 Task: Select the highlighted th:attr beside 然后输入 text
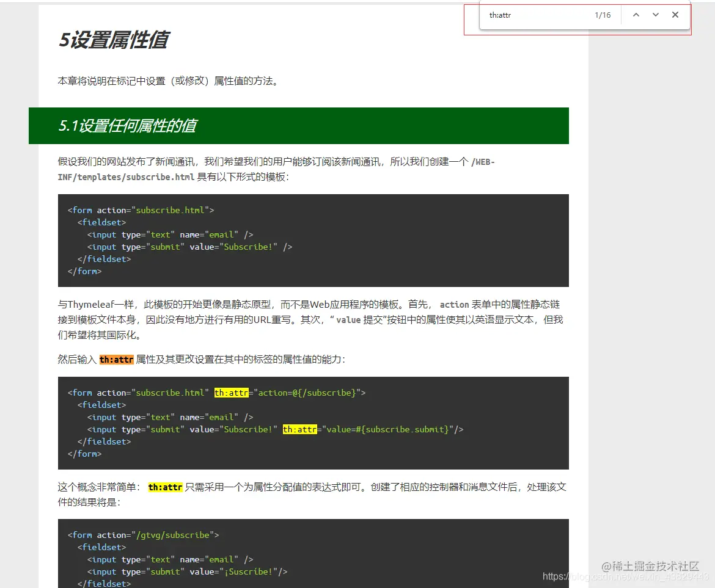116,360
